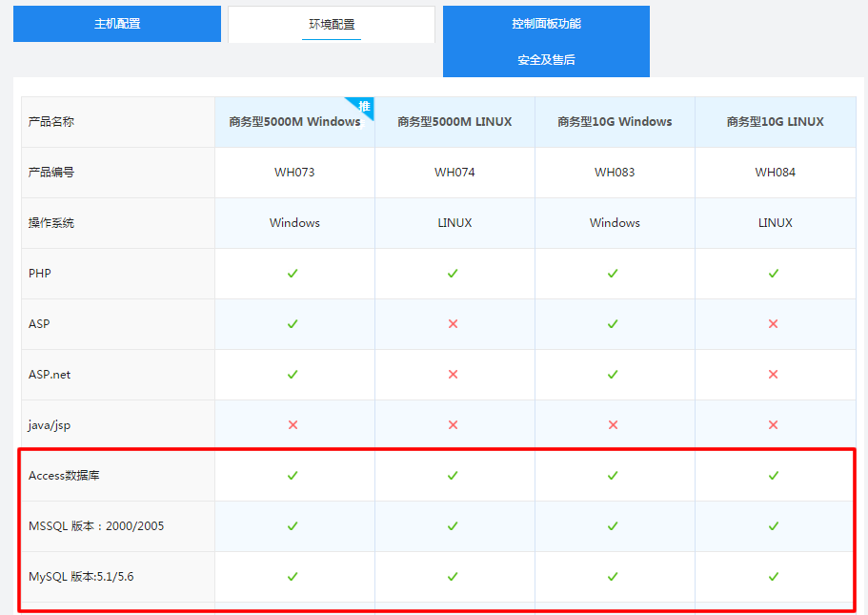Open the 安全及售后 section
Screen dimensions: 868x615
[x=545, y=59]
